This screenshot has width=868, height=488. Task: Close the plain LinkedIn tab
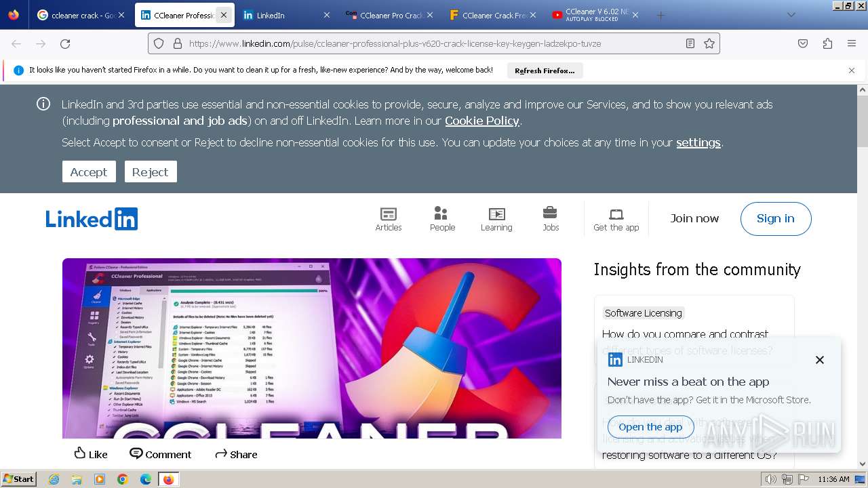tap(326, 15)
